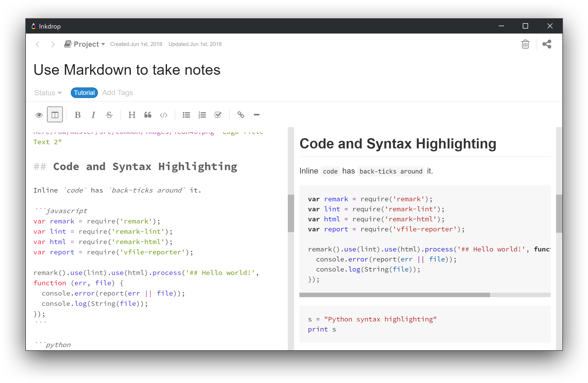Viewport: 588px width, 383px height.
Task: Toggle side-by-side split view
Action: [x=55, y=115]
